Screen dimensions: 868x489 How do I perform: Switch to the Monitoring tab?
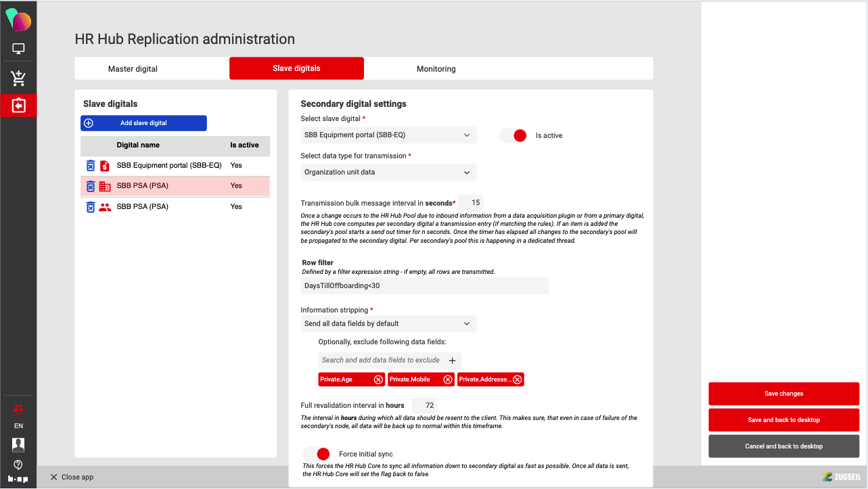pyautogui.click(x=436, y=69)
